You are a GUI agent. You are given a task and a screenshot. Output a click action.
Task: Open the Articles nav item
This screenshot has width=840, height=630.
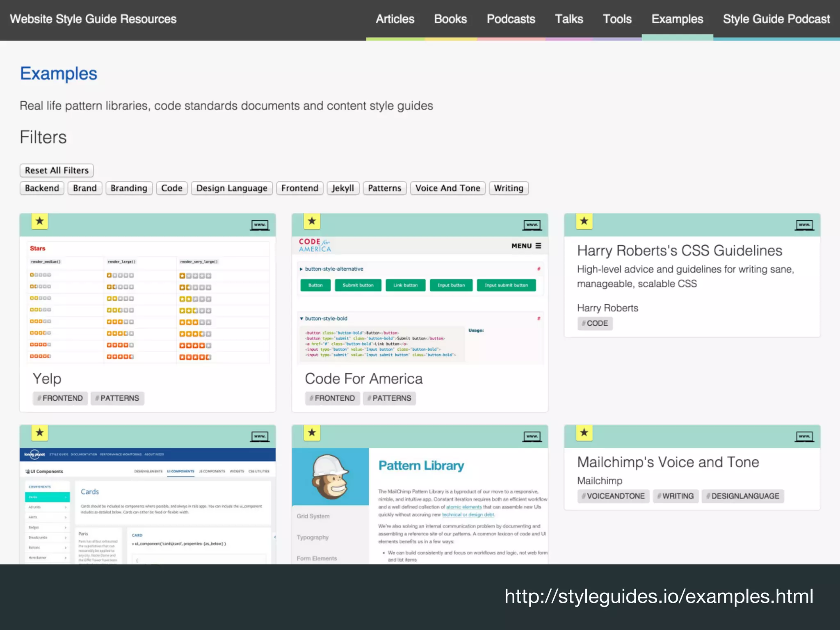395,19
